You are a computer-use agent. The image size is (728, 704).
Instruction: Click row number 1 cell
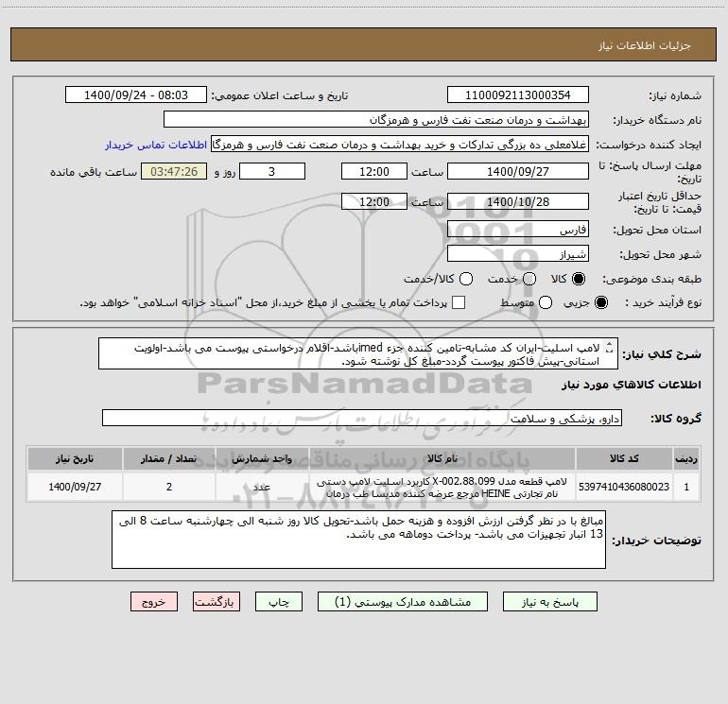pyautogui.click(x=686, y=487)
